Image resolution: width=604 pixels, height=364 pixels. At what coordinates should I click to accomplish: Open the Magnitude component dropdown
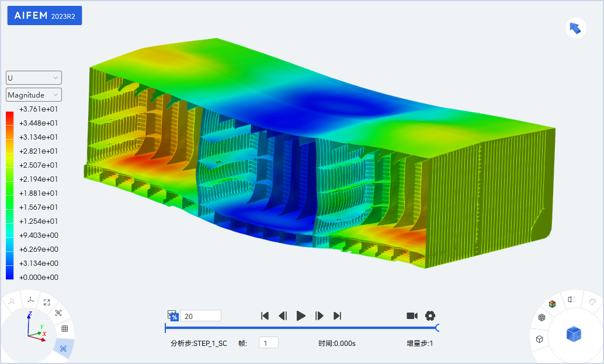tap(34, 95)
